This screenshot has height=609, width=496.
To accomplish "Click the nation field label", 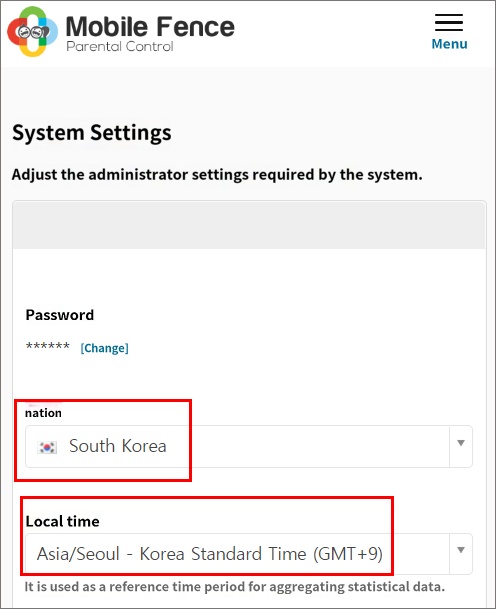I will click(43, 413).
